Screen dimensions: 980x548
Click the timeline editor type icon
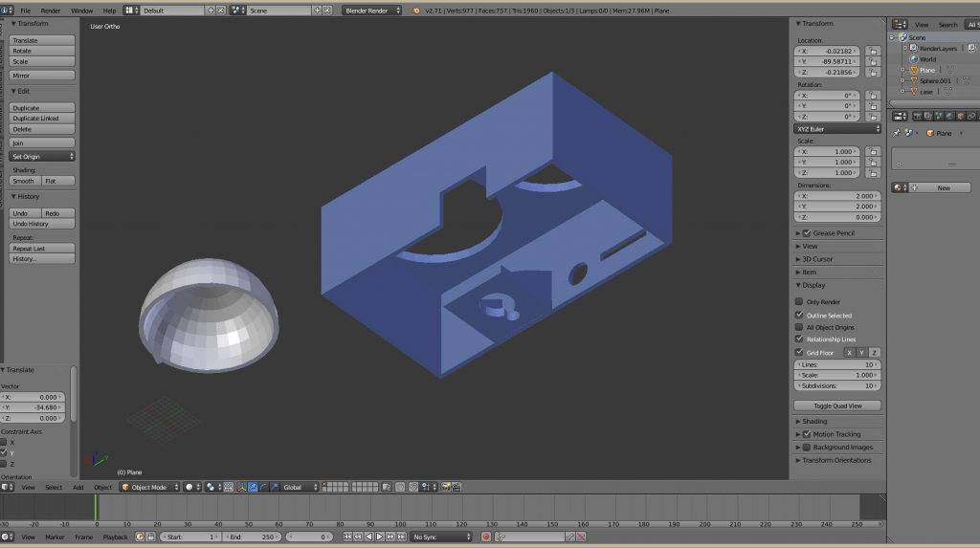click(x=5, y=537)
